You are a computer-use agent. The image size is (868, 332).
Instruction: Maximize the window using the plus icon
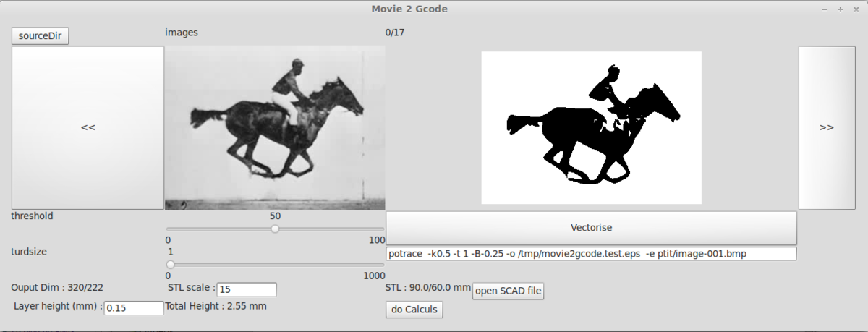click(840, 9)
